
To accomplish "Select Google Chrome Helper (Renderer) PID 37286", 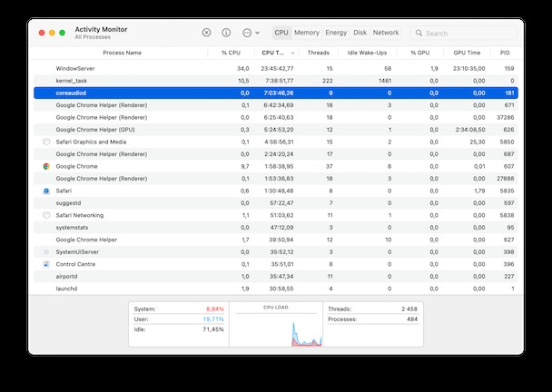I will (x=276, y=118).
